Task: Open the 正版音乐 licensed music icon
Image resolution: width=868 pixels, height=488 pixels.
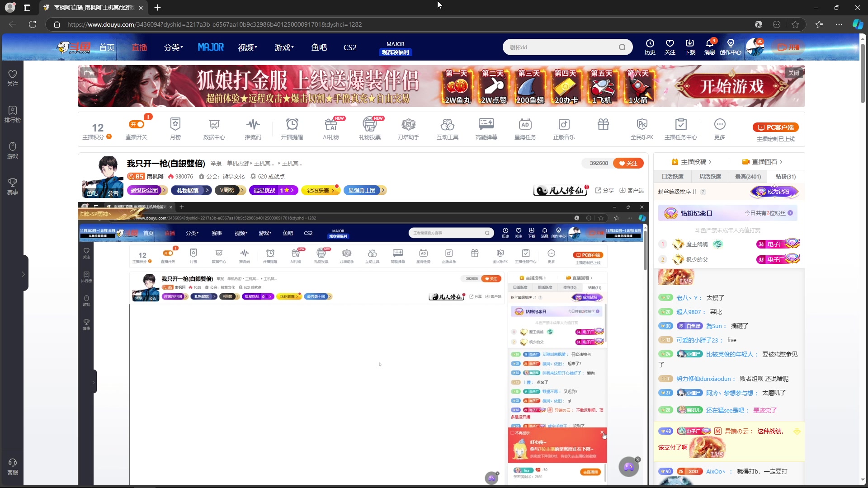Action: coord(564,128)
